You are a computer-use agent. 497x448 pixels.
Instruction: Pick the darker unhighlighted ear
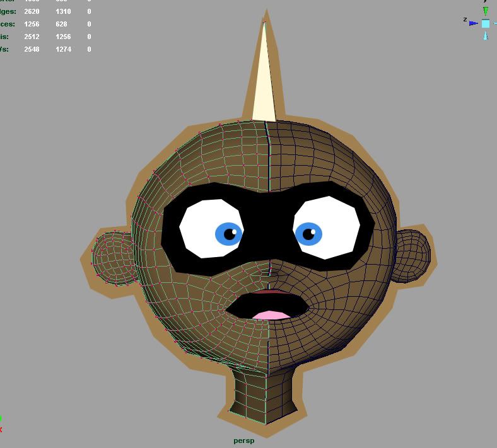[x=412, y=255]
